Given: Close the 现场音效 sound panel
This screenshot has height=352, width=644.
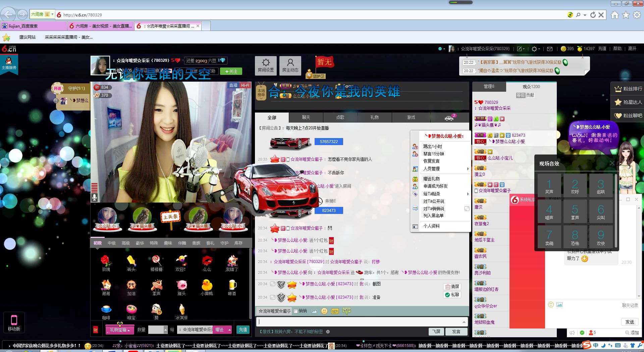Looking at the screenshot, I should pos(612,163).
